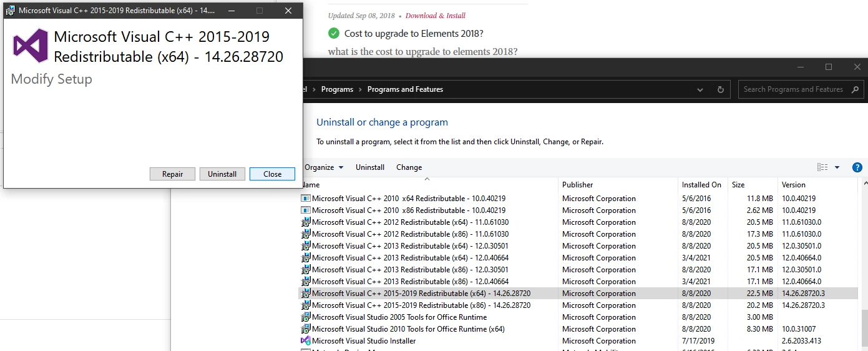The image size is (868, 351).
Task: Click the green checkmark beside Elements 2018 question
Action: [334, 33]
